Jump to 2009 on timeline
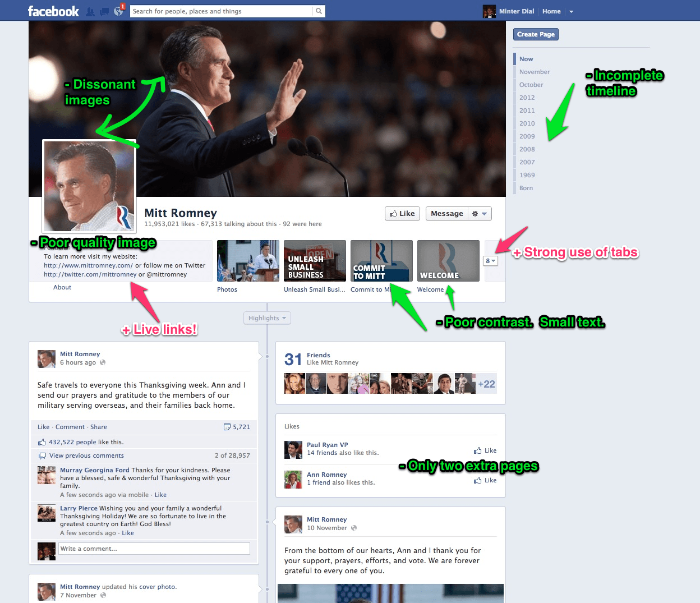 527,136
